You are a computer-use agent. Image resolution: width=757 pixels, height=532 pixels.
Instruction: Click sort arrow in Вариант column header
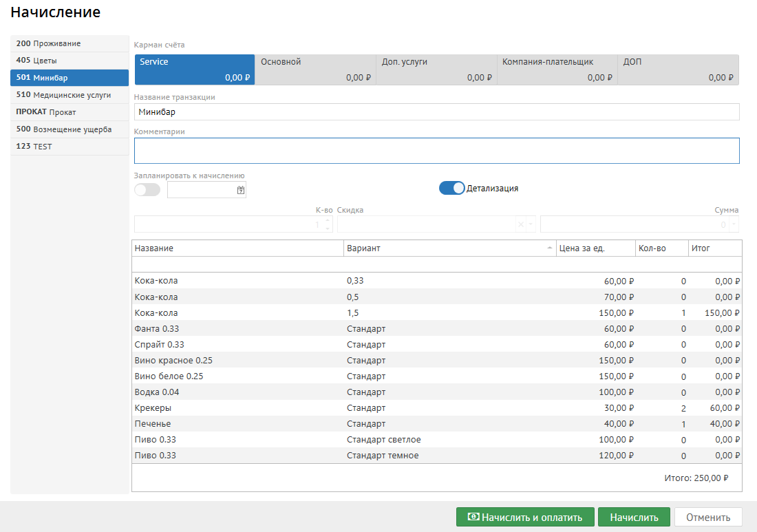click(x=549, y=248)
